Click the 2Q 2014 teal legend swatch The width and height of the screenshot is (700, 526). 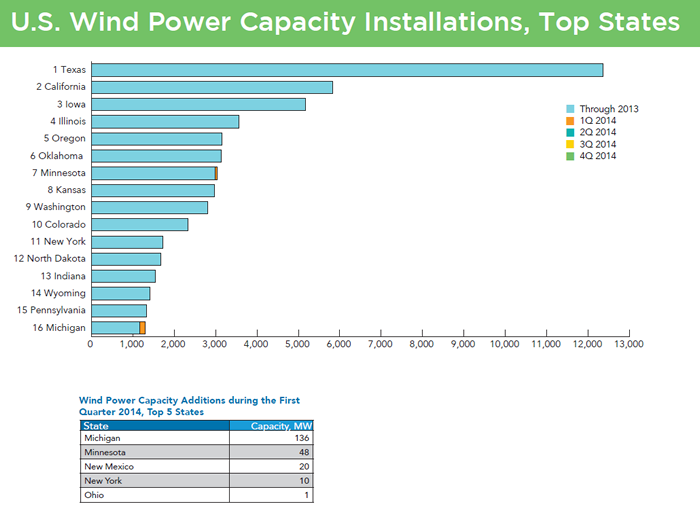tap(570, 132)
